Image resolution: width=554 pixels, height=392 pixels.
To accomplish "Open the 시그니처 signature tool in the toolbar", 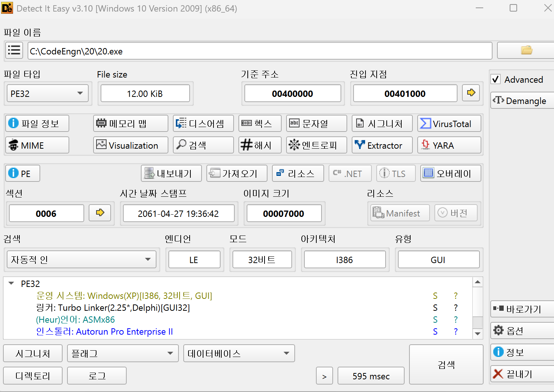I will pos(382,123).
